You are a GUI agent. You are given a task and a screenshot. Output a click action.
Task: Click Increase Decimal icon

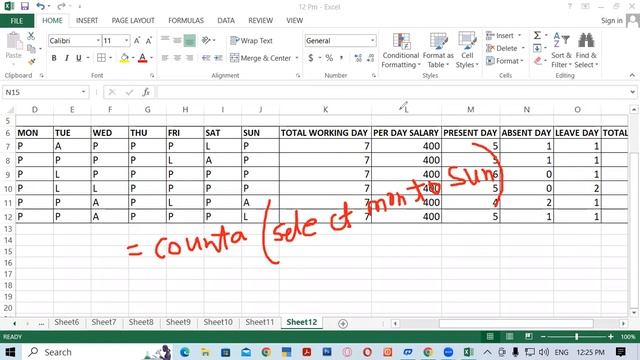pyautogui.click(x=358, y=58)
